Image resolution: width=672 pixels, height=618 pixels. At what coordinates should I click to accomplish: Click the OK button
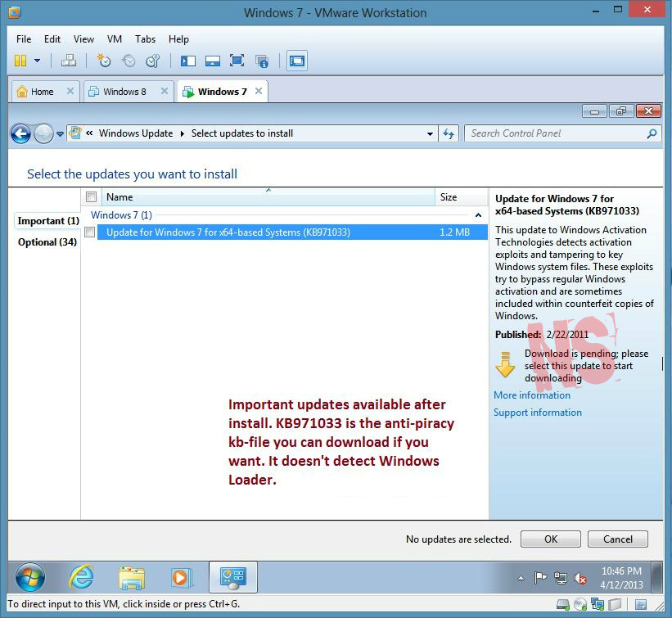click(x=551, y=539)
